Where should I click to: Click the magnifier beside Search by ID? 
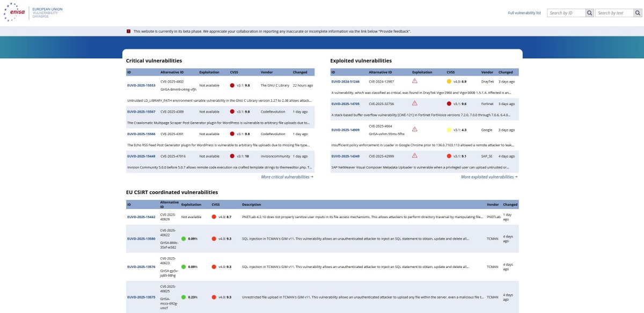point(589,13)
